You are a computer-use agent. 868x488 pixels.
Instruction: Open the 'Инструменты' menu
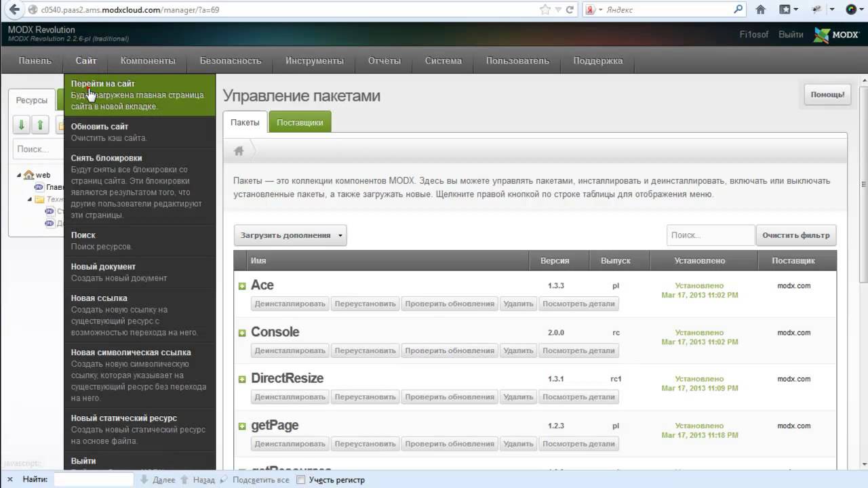(315, 60)
